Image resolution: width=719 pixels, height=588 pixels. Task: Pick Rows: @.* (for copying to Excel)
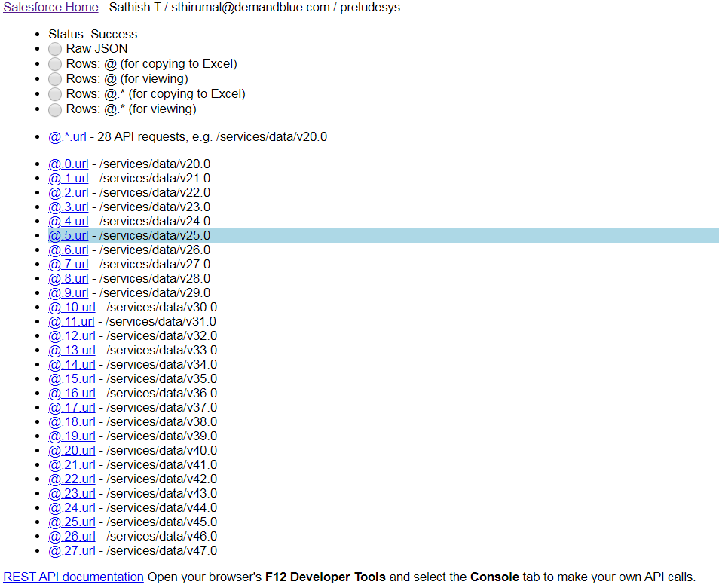coord(55,94)
